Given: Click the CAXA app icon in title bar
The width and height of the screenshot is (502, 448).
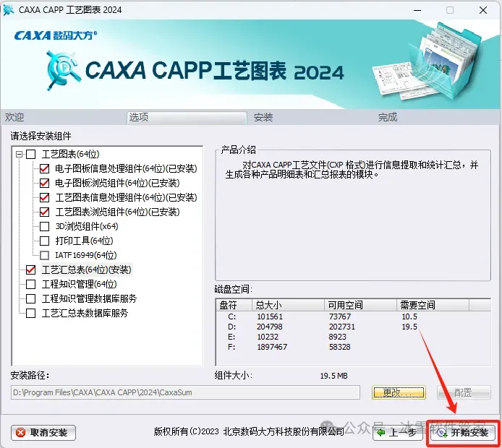Looking at the screenshot, I should click(9, 10).
